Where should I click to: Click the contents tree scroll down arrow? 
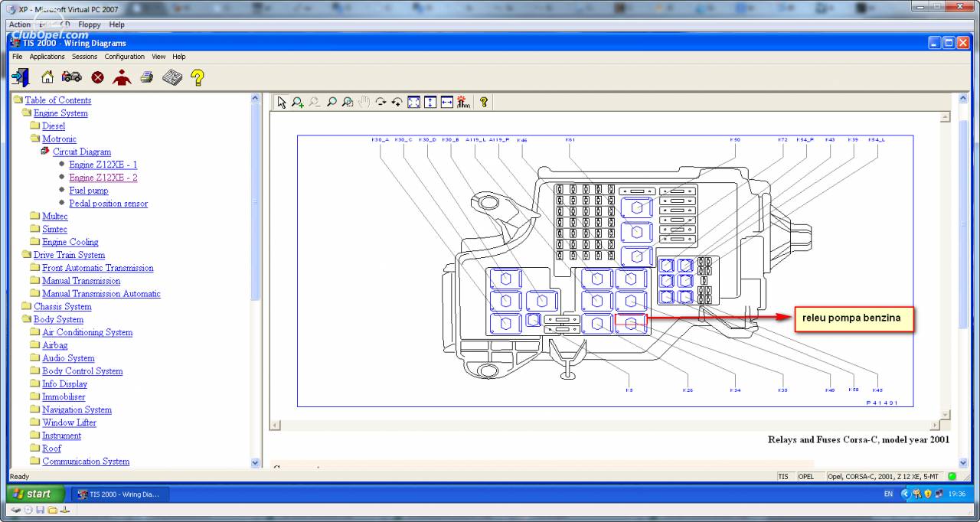tap(256, 462)
